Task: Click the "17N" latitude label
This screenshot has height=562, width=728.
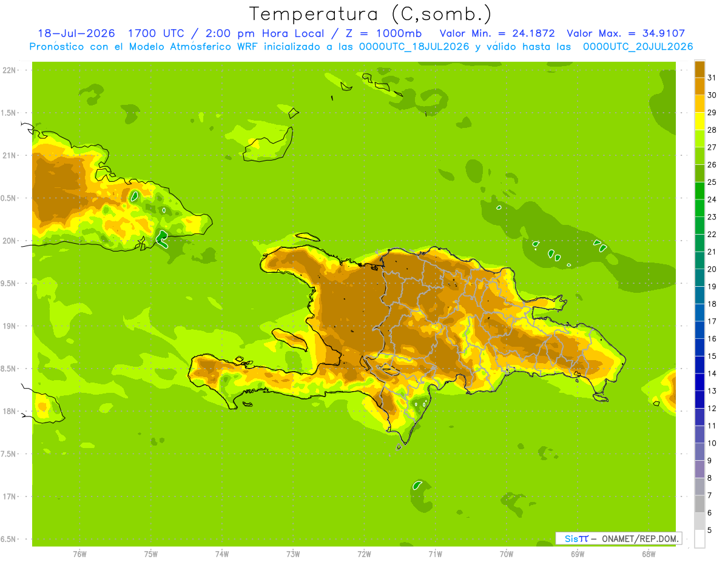Action: (x=9, y=497)
